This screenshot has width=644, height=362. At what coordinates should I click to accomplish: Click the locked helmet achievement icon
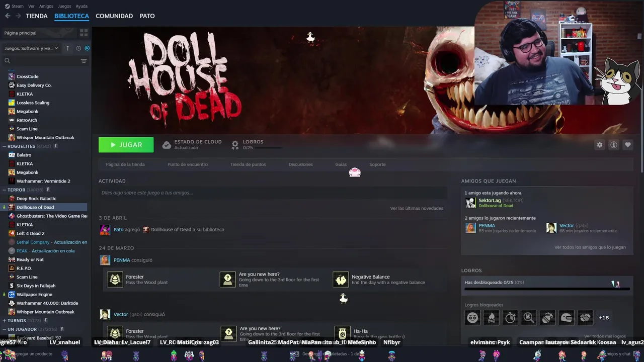pyautogui.click(x=567, y=318)
